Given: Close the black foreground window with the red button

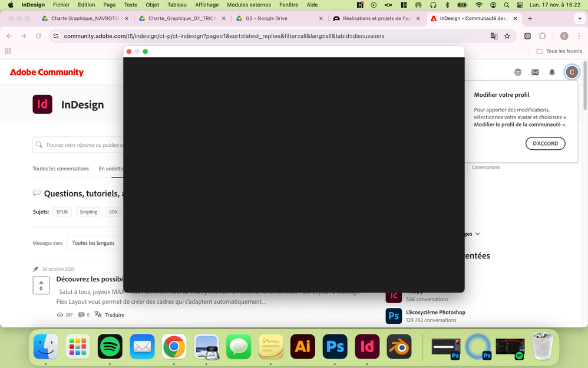Looking at the screenshot, I should 129,51.
